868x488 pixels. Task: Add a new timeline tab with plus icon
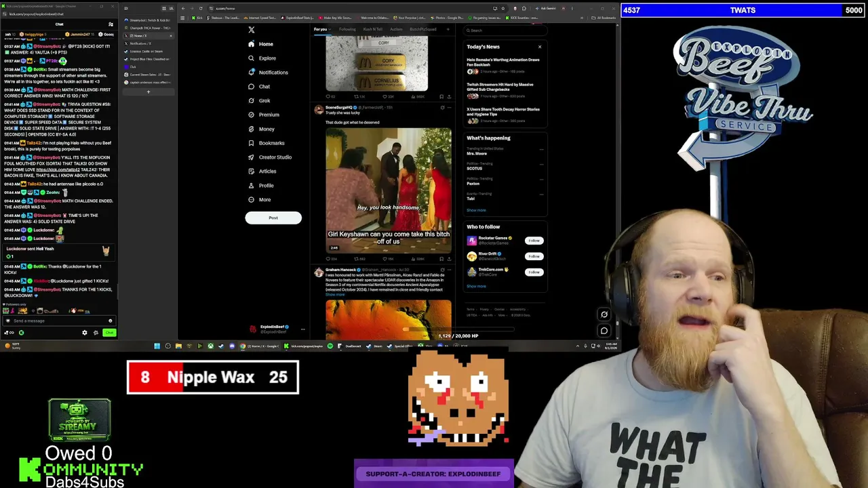[x=448, y=29]
